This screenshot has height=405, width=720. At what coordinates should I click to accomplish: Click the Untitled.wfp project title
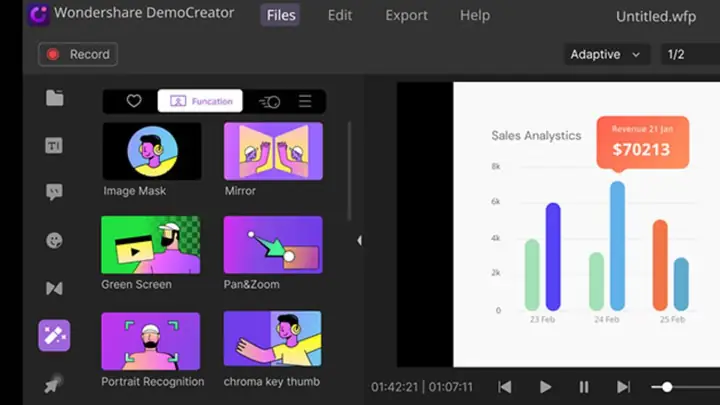(x=656, y=17)
